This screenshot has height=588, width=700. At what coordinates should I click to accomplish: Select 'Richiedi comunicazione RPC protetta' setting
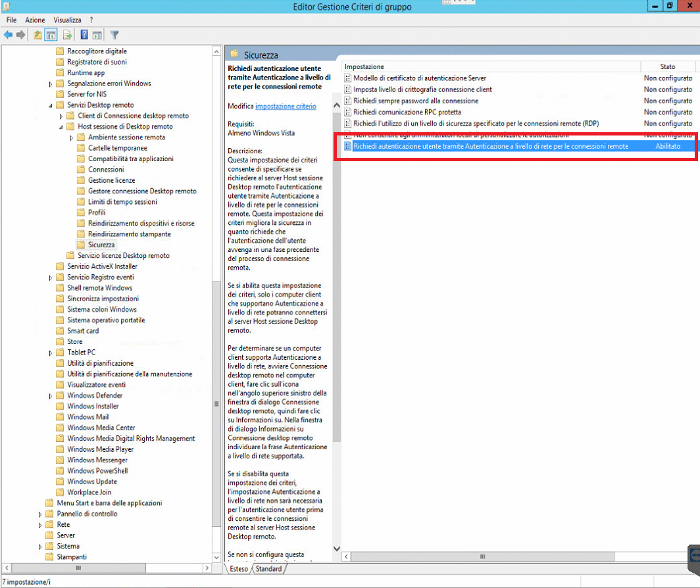[x=408, y=112]
